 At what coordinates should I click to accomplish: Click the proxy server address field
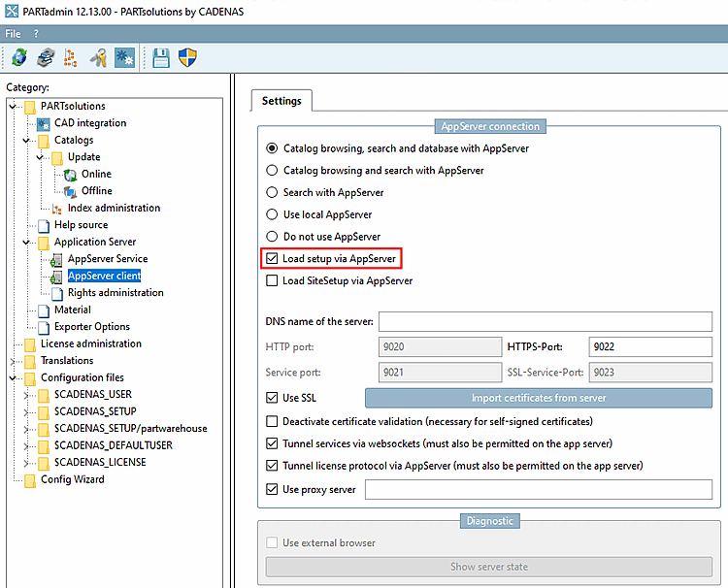coord(539,490)
